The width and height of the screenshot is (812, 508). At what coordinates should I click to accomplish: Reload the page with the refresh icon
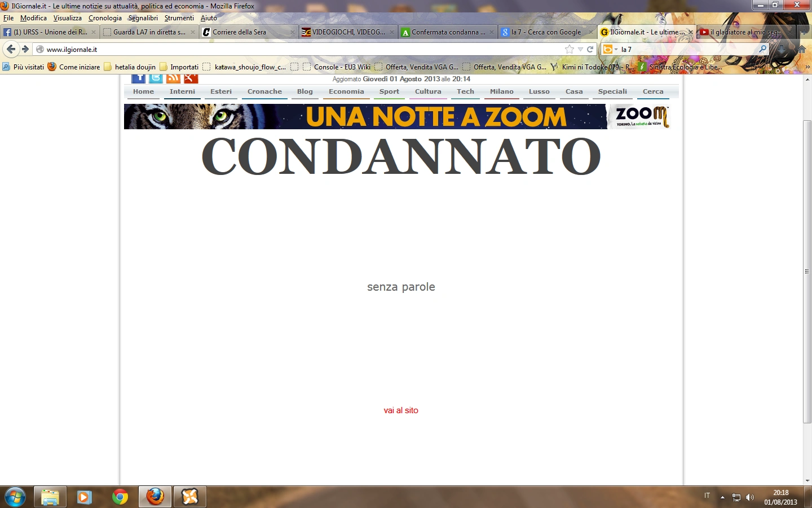[590, 49]
